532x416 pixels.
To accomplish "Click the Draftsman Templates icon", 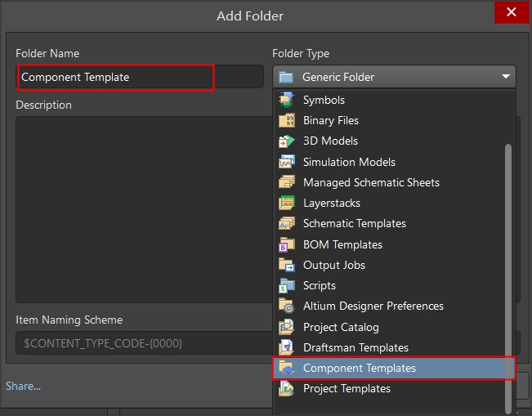I will tap(287, 347).
